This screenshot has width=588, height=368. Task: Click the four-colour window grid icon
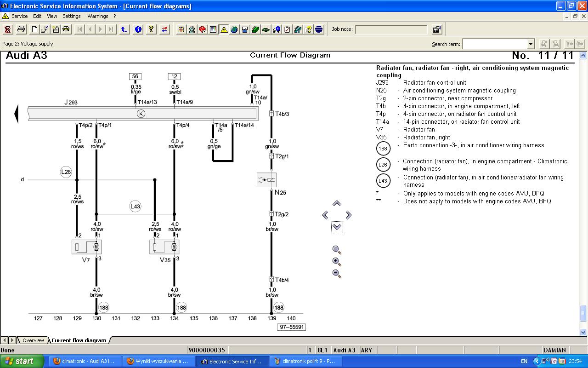(x=181, y=29)
